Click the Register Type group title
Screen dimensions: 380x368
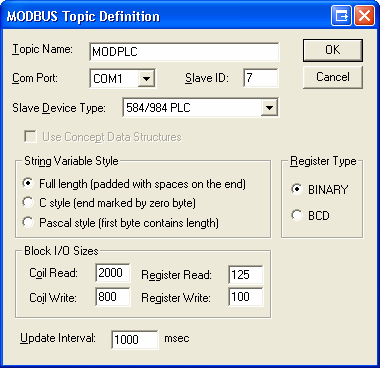(323, 161)
